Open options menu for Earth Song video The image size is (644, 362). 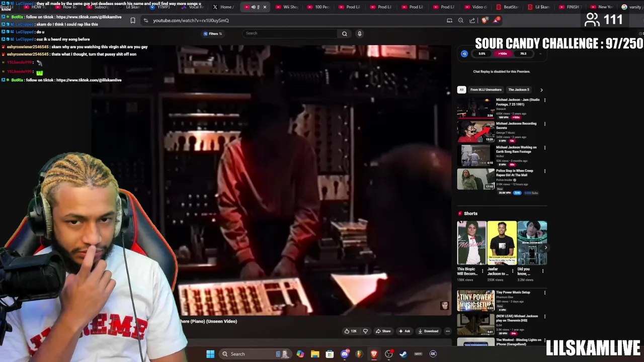(545, 148)
